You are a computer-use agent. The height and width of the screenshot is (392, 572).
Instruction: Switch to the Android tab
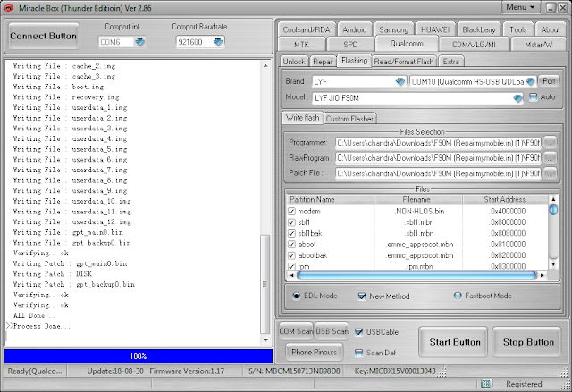355,29
